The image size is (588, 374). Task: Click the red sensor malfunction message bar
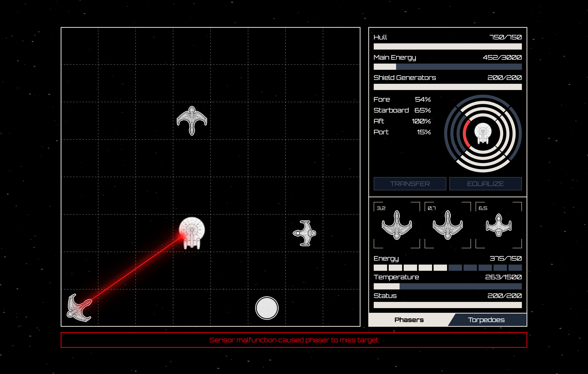(x=294, y=340)
